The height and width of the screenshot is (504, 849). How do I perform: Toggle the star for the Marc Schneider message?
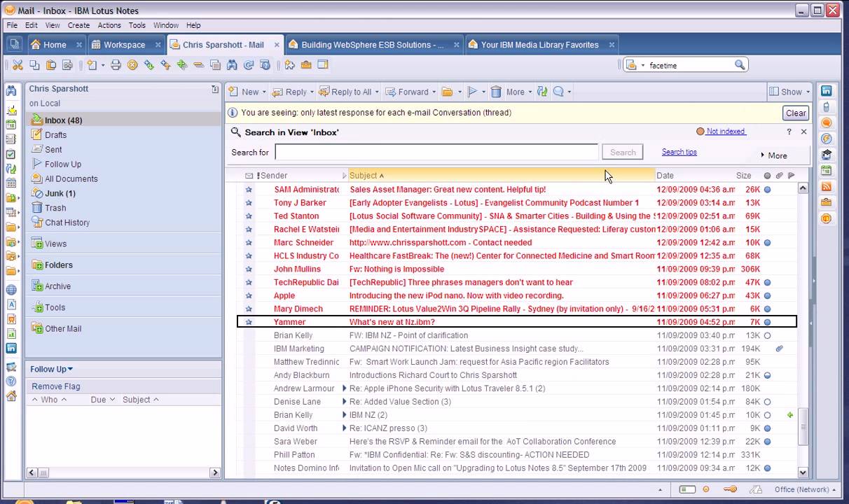pos(249,243)
